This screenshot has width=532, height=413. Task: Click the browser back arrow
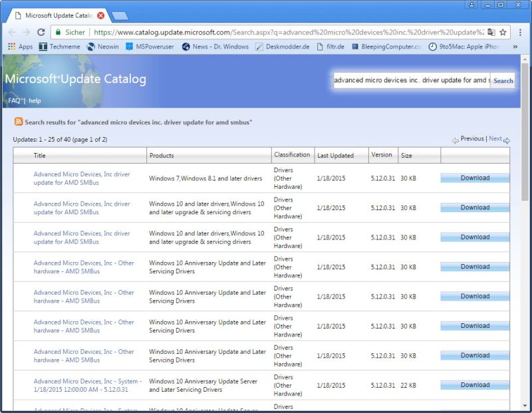tap(12, 32)
